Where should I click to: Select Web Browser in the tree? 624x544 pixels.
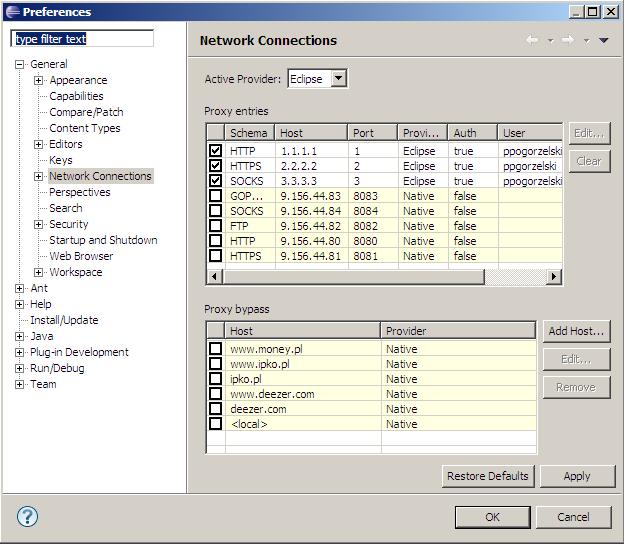pyautogui.click(x=81, y=256)
